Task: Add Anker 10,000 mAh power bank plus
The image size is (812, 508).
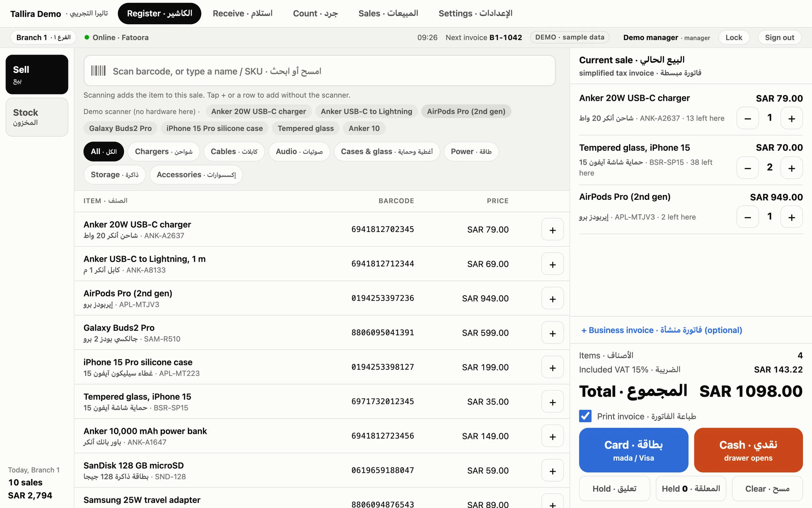Action: coord(552,436)
